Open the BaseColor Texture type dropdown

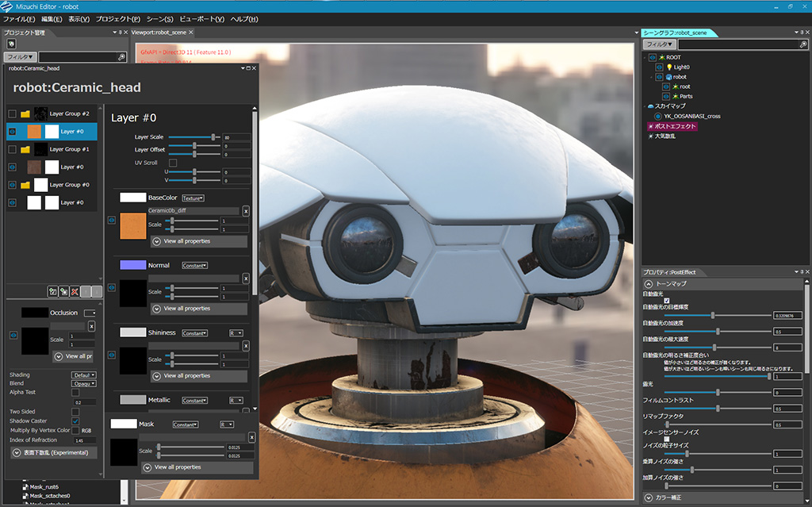[x=193, y=198]
